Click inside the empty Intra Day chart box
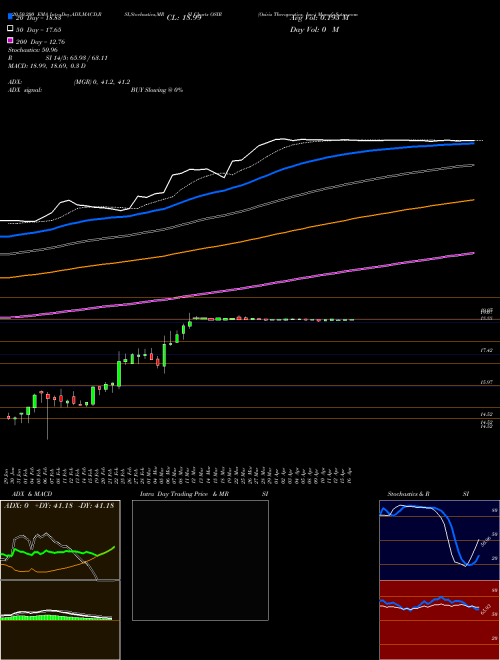 coord(200,560)
